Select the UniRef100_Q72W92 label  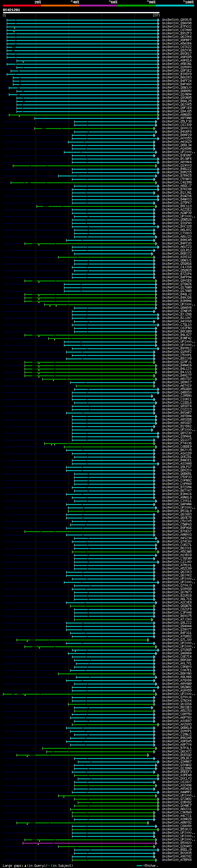tap(177, 799)
